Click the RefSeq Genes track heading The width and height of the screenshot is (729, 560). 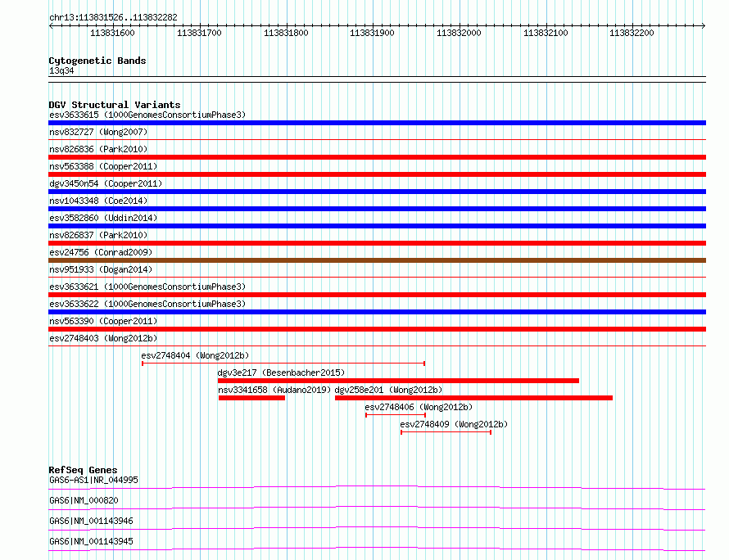pyautogui.click(x=83, y=470)
